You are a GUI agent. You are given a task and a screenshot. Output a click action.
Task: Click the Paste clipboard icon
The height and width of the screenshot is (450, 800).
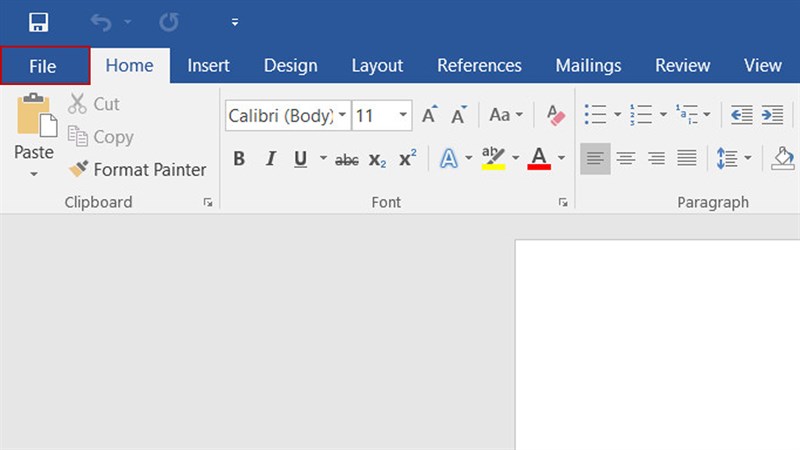37,116
